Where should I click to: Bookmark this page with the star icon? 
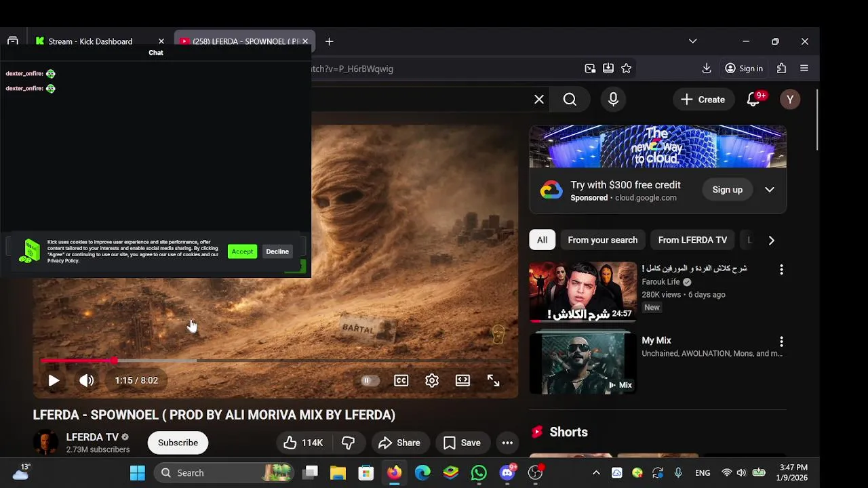click(627, 68)
